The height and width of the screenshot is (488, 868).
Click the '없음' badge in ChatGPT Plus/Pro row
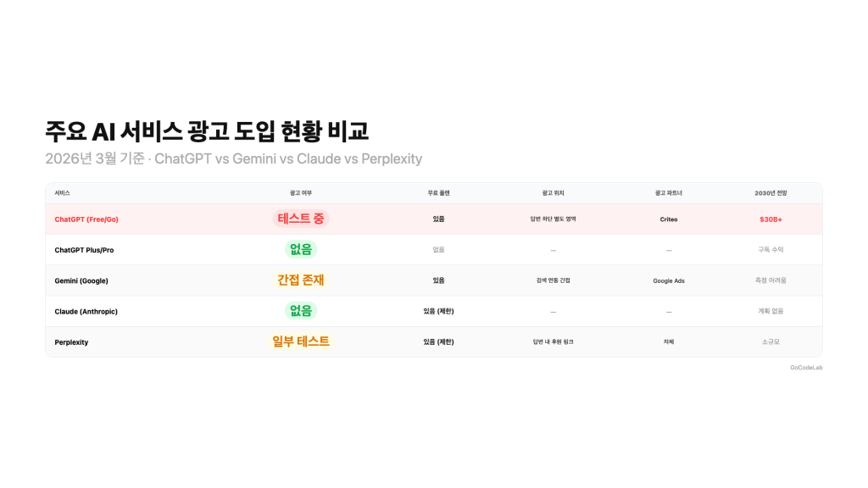point(301,249)
